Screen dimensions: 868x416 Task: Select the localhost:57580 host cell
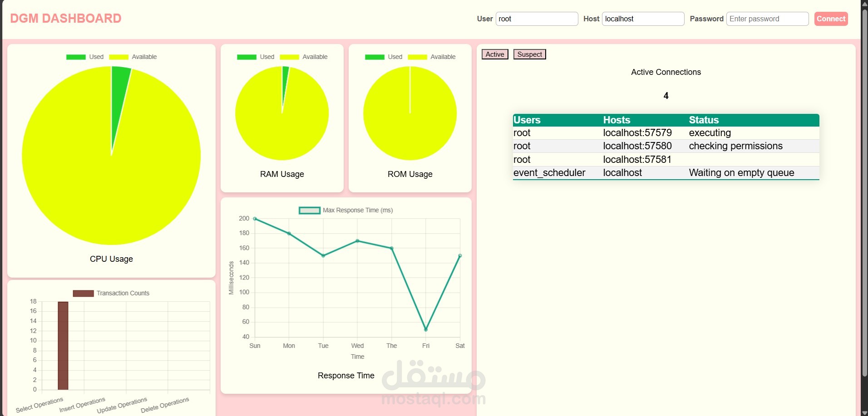tap(637, 146)
